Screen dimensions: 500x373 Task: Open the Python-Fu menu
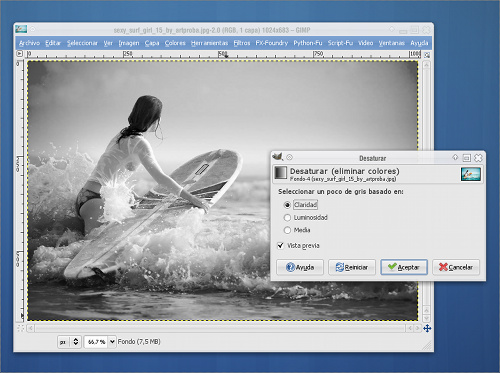click(308, 43)
